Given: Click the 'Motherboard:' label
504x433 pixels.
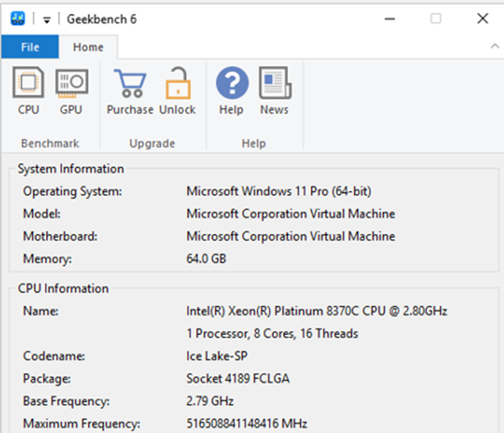Looking at the screenshot, I should (60, 237).
